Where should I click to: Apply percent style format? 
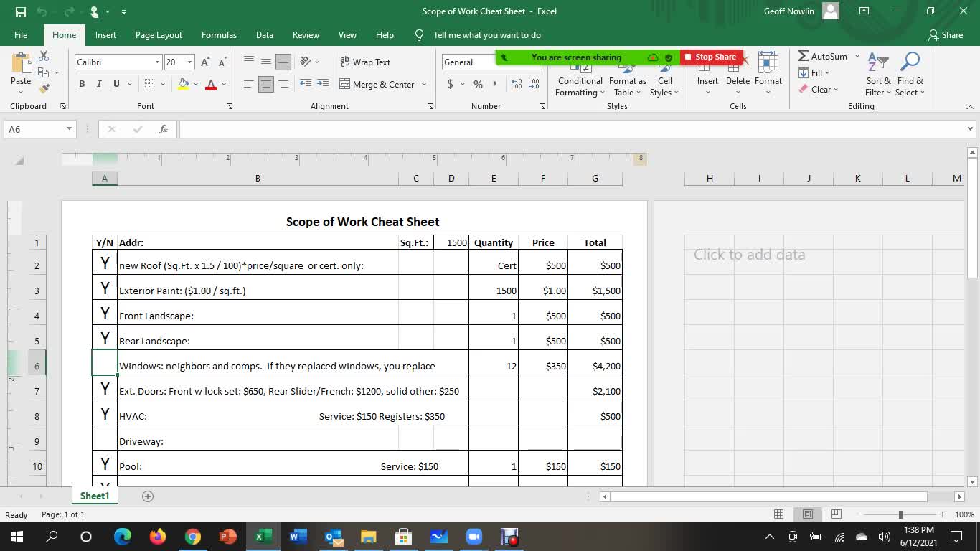pyautogui.click(x=478, y=84)
